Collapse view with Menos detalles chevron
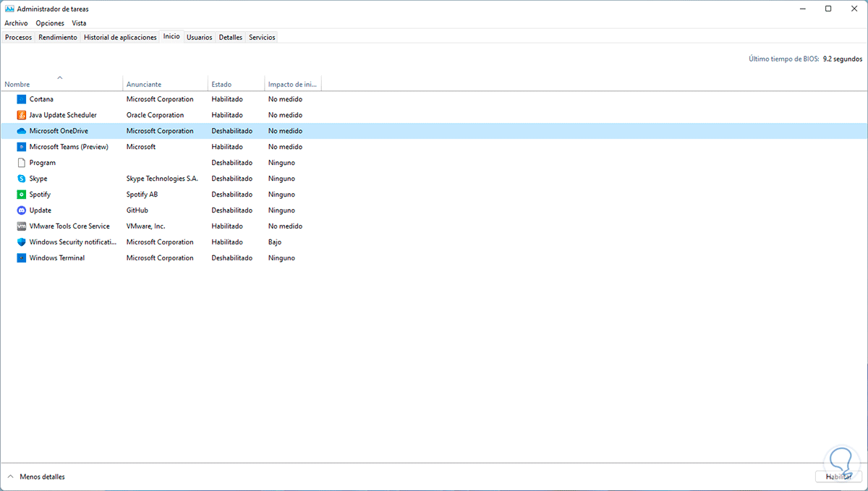 tap(10, 477)
